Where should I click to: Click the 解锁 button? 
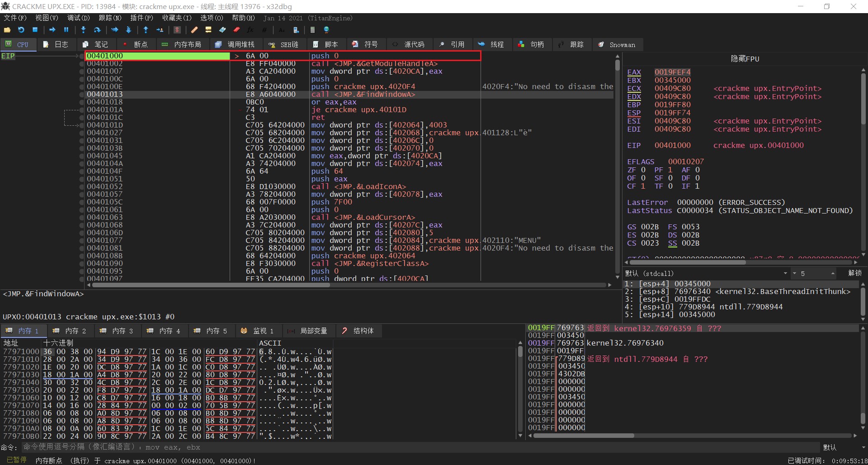(854, 273)
